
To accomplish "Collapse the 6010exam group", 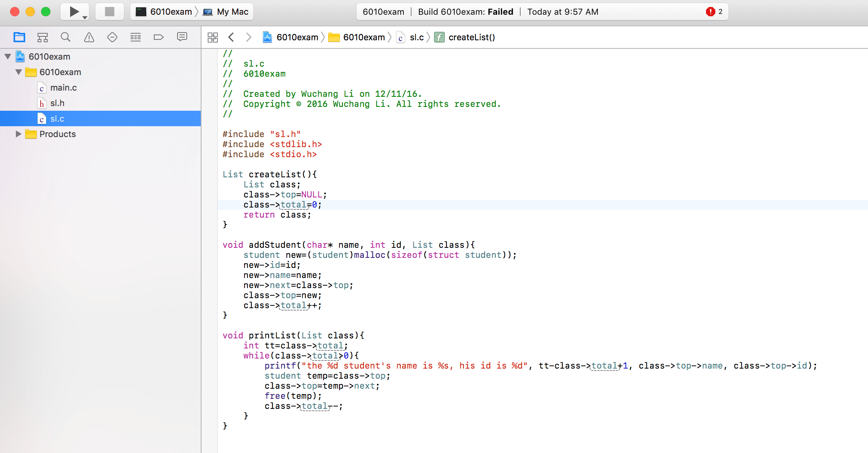I will pos(18,72).
